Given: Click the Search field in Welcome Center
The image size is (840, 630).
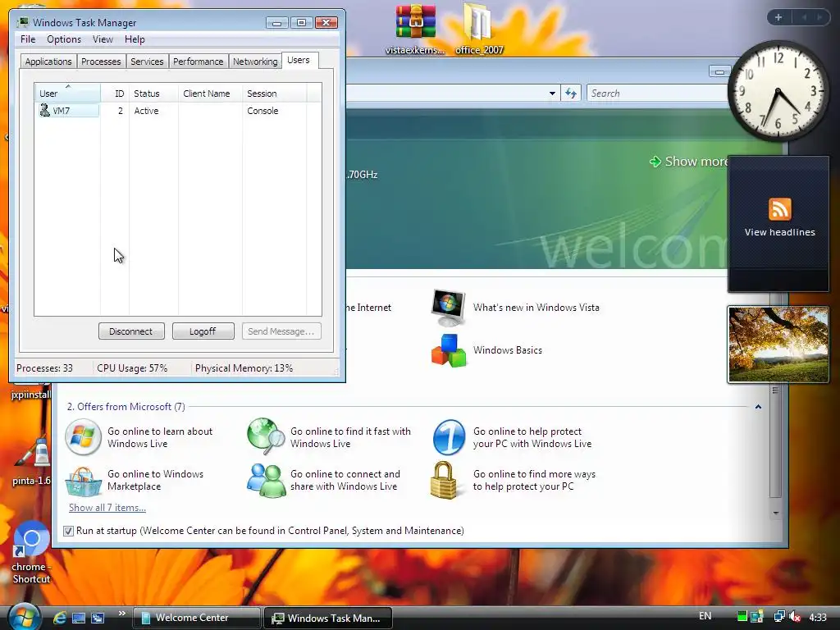Looking at the screenshot, I should [x=657, y=94].
